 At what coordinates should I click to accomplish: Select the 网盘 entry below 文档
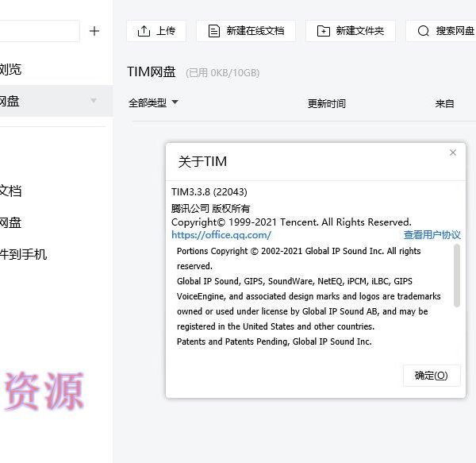point(10,222)
